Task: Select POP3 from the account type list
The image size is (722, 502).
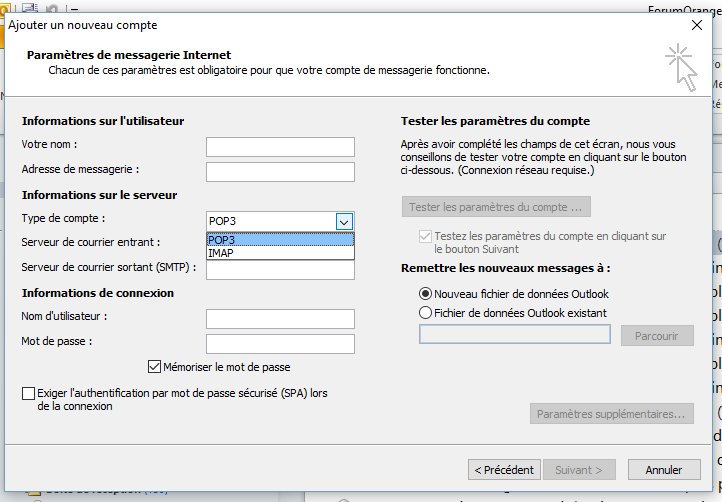Action: click(x=280, y=240)
